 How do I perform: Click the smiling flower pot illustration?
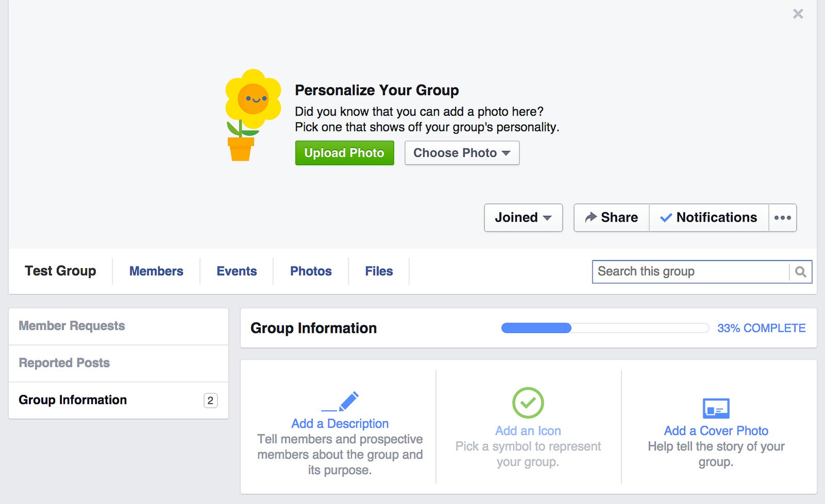pos(253,115)
